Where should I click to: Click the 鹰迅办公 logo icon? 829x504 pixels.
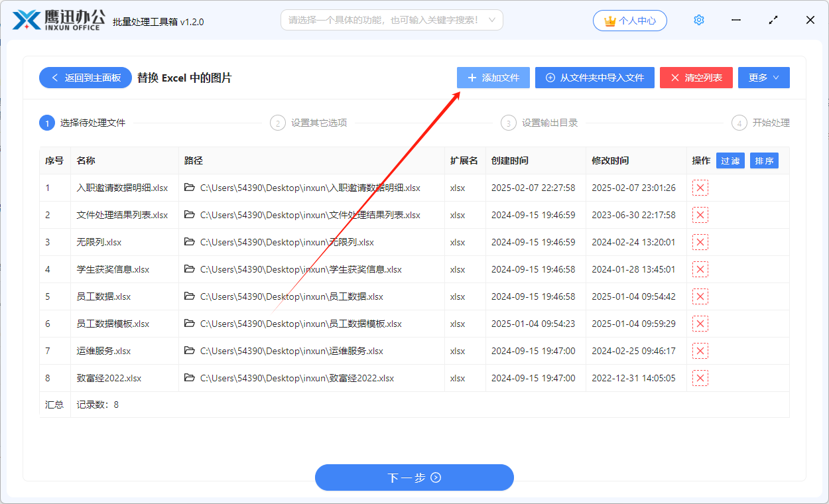pyautogui.click(x=25, y=19)
